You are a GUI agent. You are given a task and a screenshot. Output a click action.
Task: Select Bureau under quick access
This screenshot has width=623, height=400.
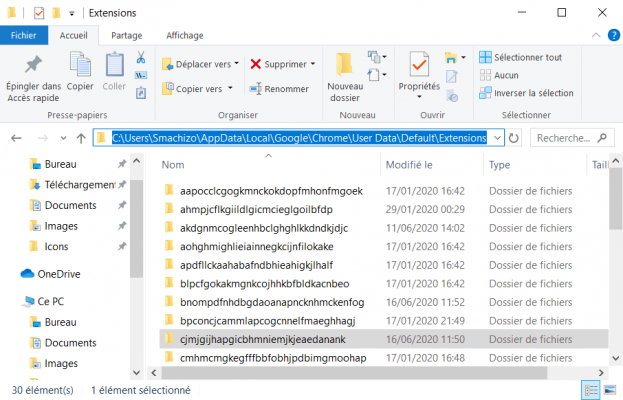(x=60, y=164)
